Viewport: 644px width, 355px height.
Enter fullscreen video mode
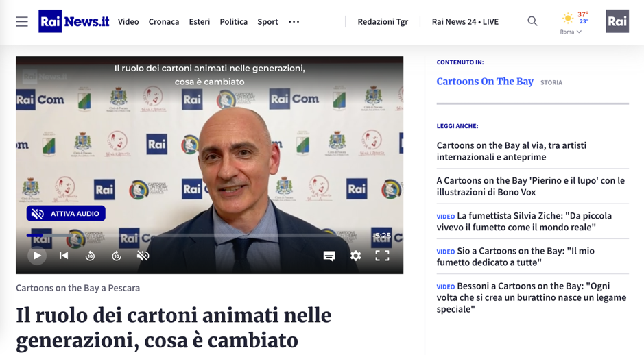click(x=382, y=256)
